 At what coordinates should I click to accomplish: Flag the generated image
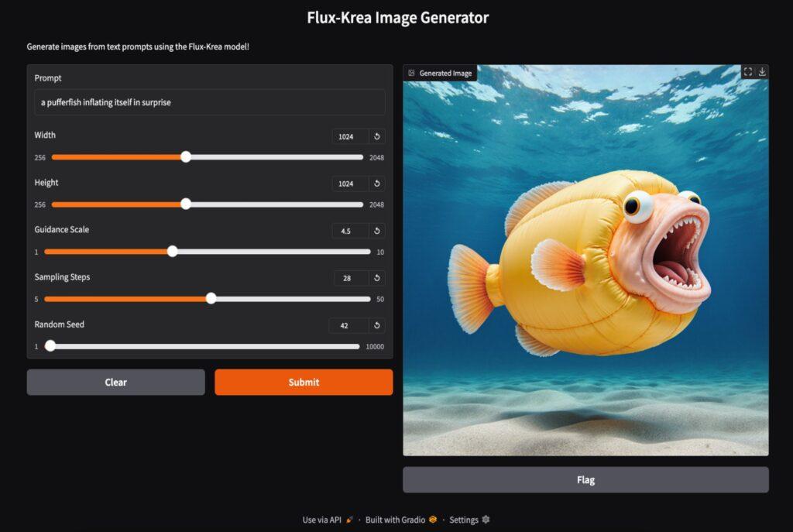(585, 480)
